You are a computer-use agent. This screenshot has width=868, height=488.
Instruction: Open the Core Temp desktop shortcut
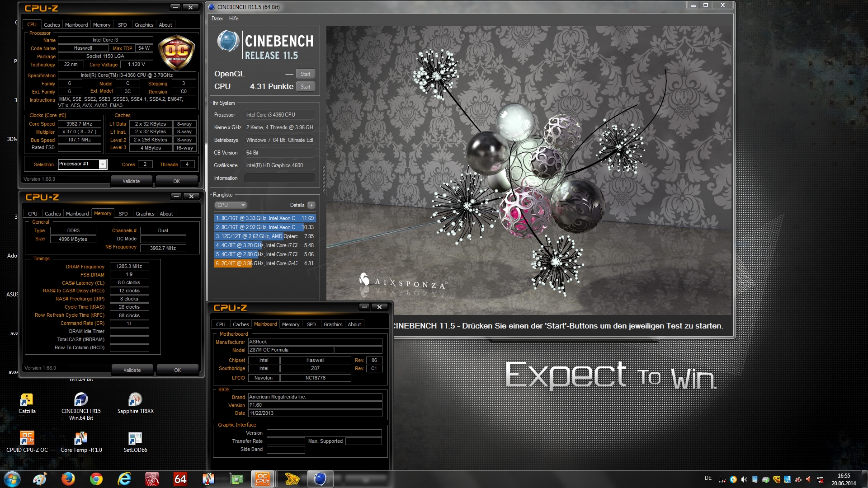[x=81, y=441]
